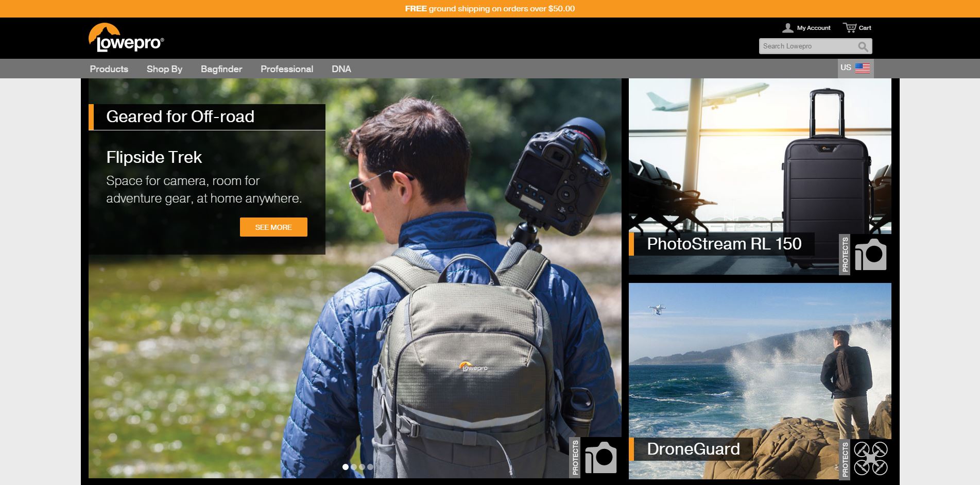The image size is (980, 485).
Task: Click the US flag icon
Action: coord(863,68)
